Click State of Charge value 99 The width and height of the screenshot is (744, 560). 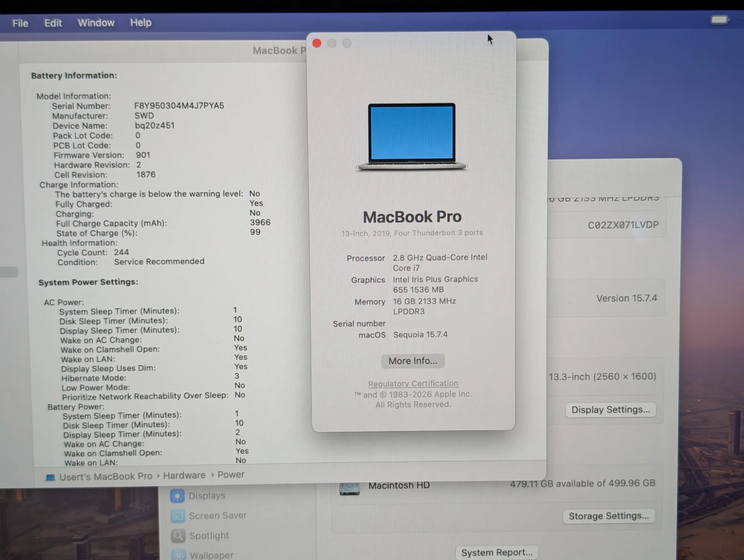pos(255,232)
